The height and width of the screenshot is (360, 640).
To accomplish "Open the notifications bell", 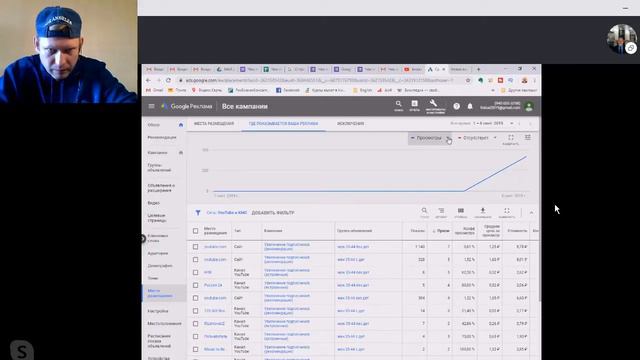I will 470,106.
